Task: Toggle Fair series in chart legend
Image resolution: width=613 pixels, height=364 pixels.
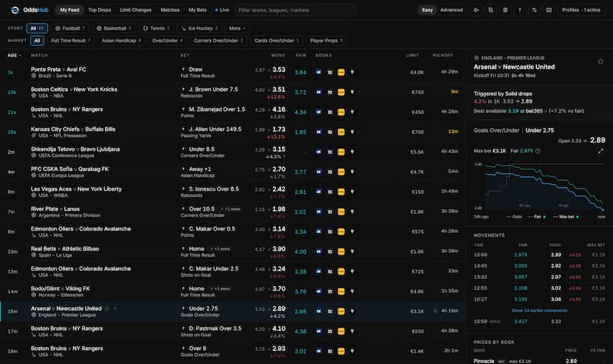Action: tap(536, 217)
